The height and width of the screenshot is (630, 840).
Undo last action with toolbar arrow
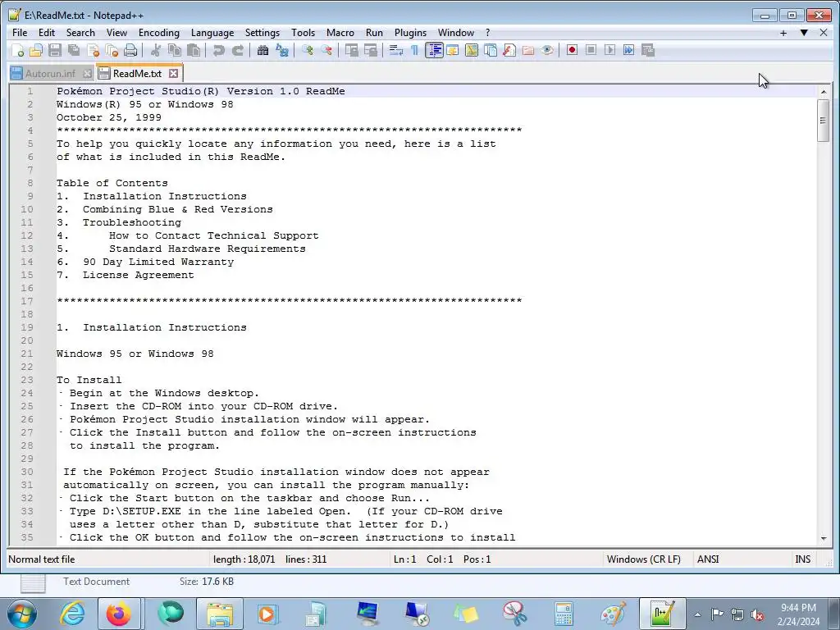tap(218, 50)
